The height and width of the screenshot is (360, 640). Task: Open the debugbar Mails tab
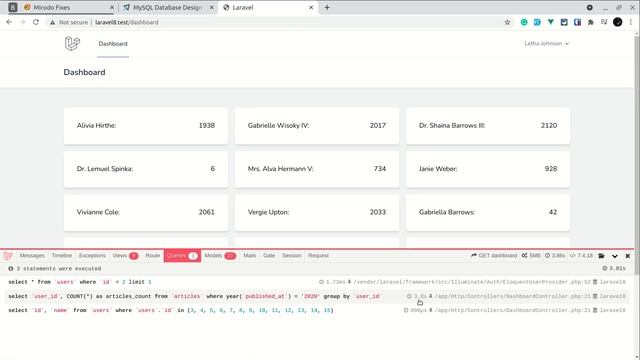pos(249,256)
